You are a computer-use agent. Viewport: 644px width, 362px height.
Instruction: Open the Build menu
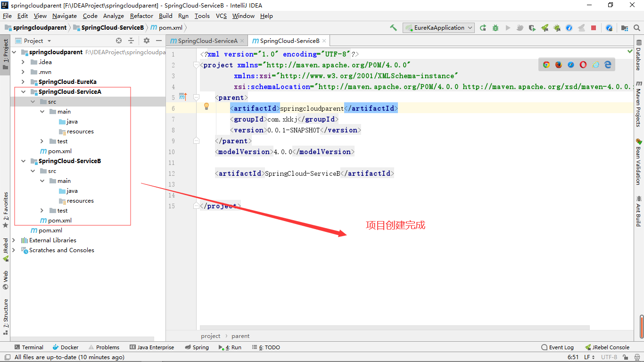pyautogui.click(x=165, y=16)
